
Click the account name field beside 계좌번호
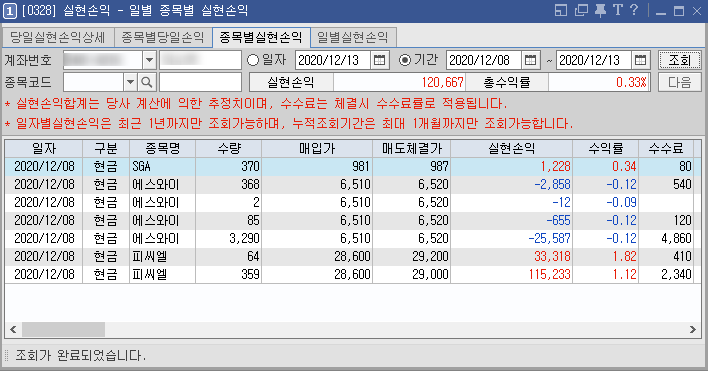tap(200, 60)
